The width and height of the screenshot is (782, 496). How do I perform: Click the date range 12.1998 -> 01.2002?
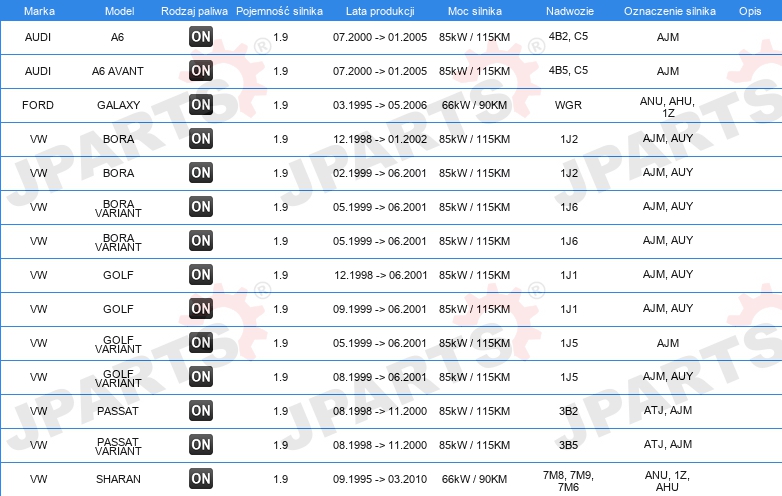[x=380, y=139]
